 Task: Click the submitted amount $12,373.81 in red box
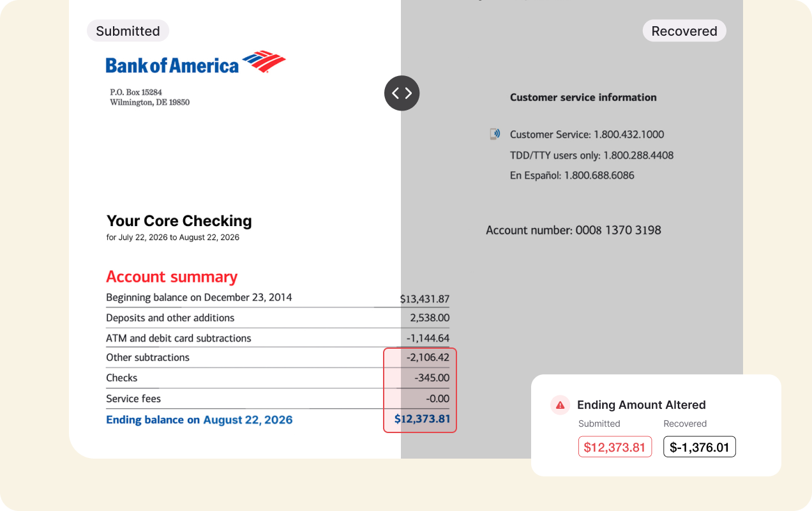(x=615, y=447)
